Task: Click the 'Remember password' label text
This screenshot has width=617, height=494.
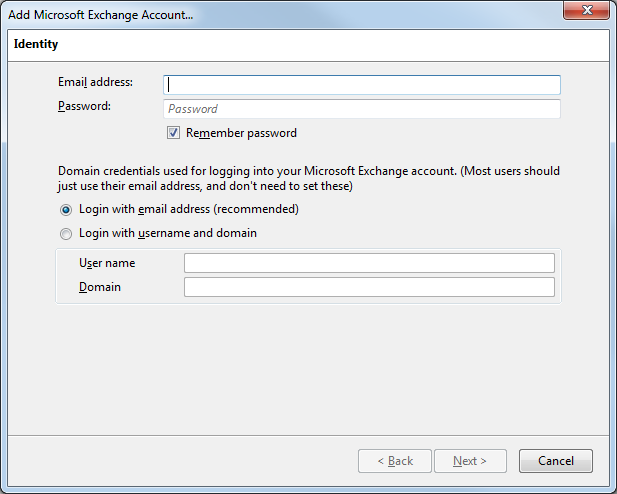Action: (241, 133)
